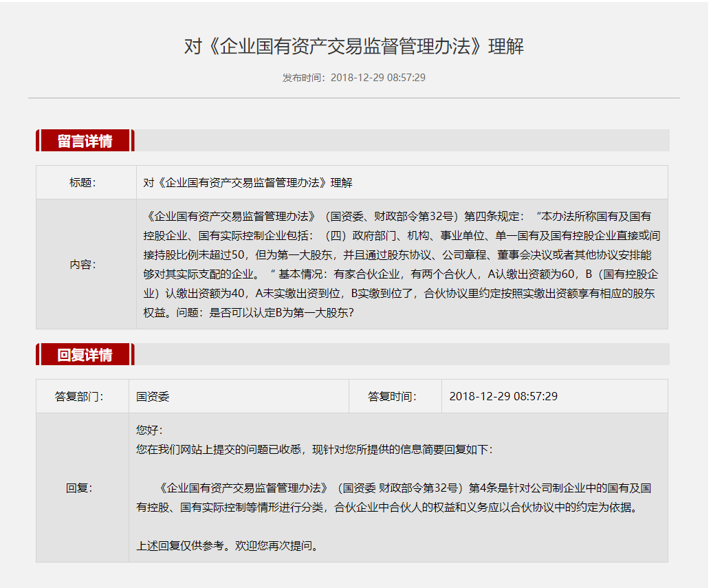
Task: Click the 标题: label cell
Action: [x=87, y=182]
